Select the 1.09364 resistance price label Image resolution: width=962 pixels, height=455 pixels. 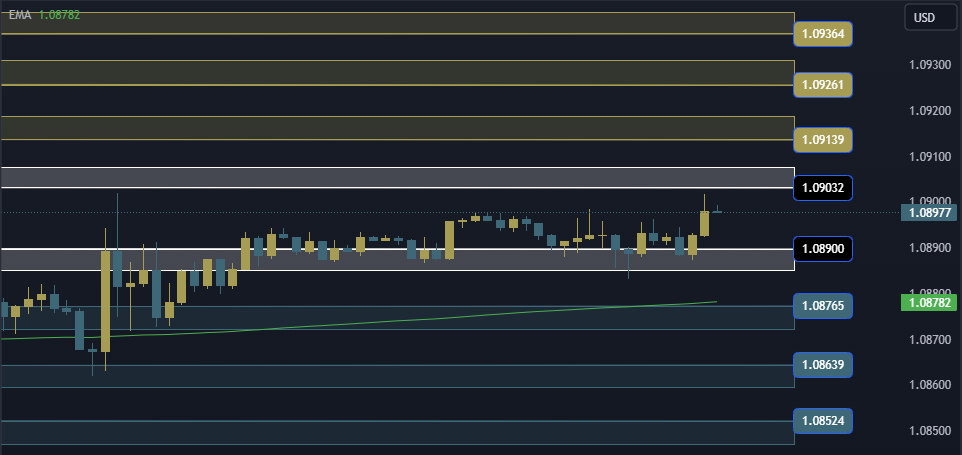[x=823, y=34]
